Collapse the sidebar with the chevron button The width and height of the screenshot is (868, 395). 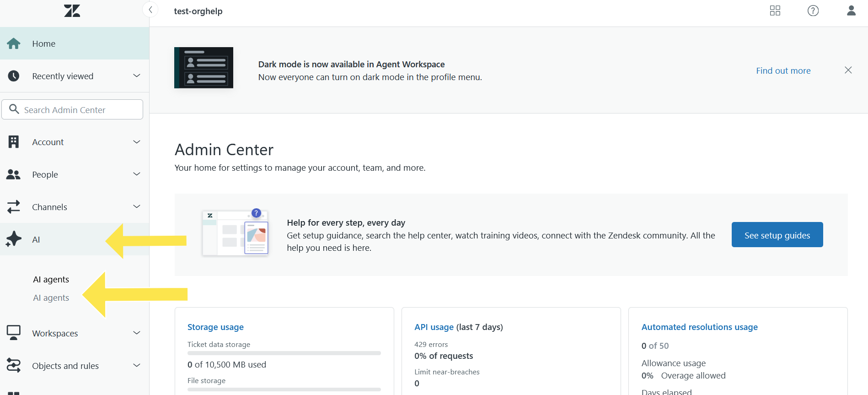pos(150,10)
